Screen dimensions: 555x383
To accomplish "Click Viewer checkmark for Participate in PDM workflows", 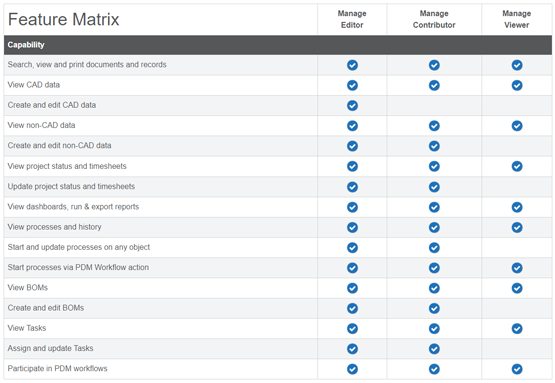I will tap(517, 369).
